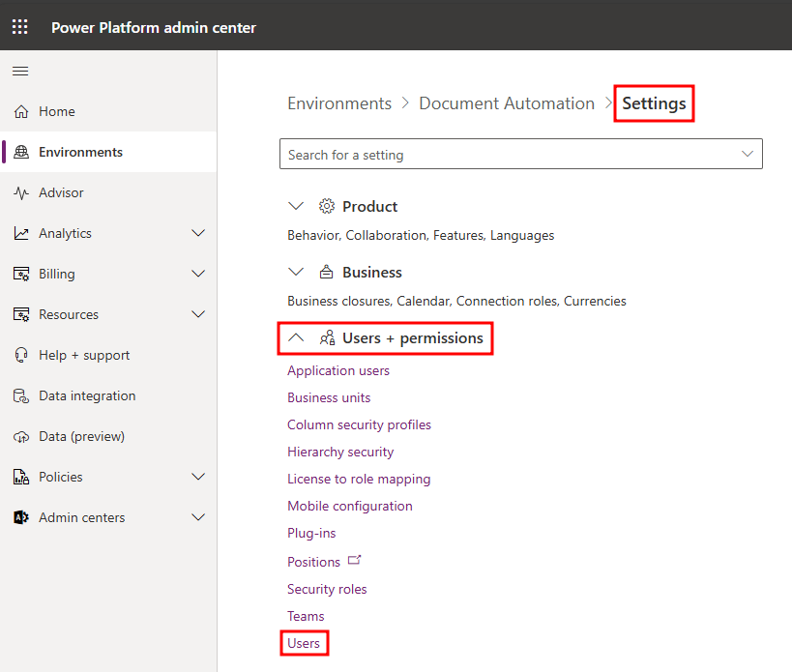Viewport: 792px width, 672px height.
Task: Click the Search for a setting field
Action: tap(521, 154)
